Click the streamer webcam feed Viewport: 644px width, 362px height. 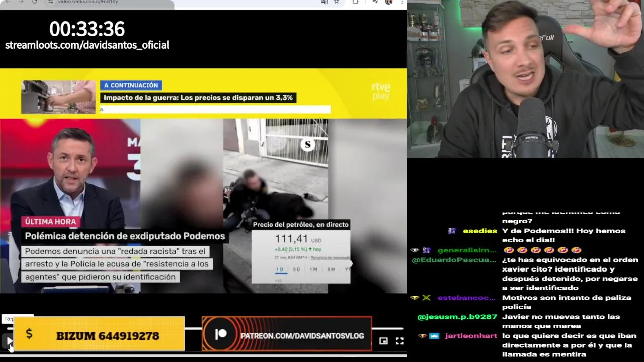point(525,79)
